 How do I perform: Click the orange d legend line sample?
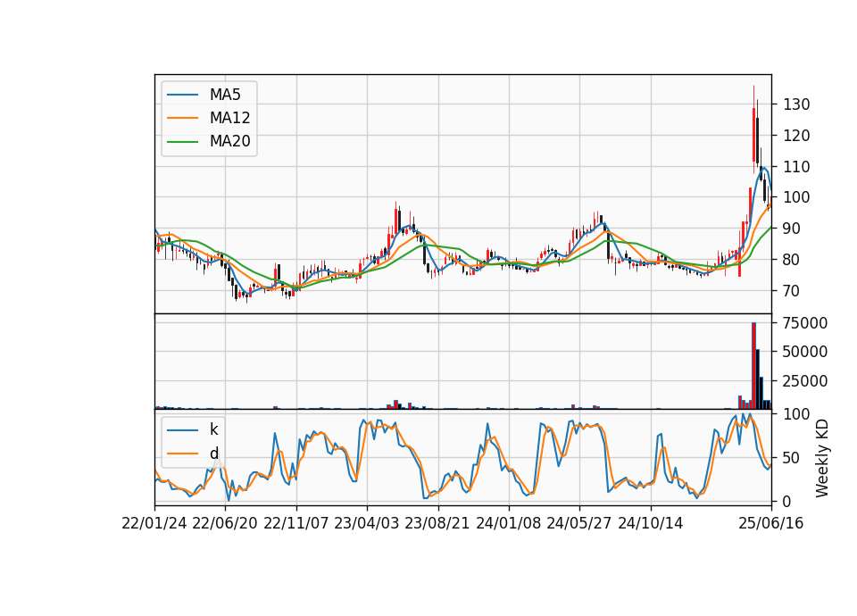(x=182, y=454)
